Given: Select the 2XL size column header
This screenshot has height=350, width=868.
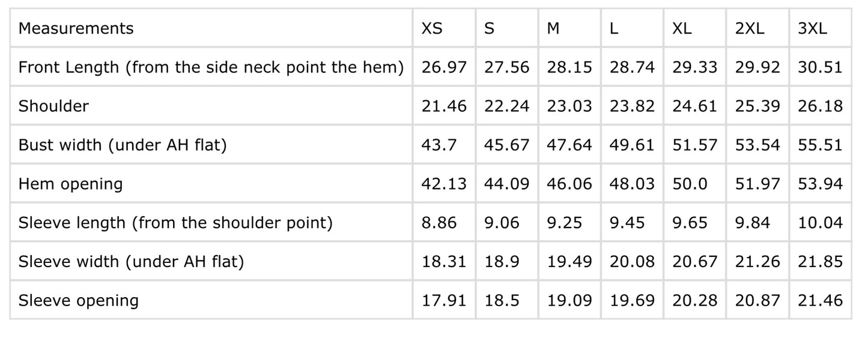Looking at the screenshot, I should [750, 28].
